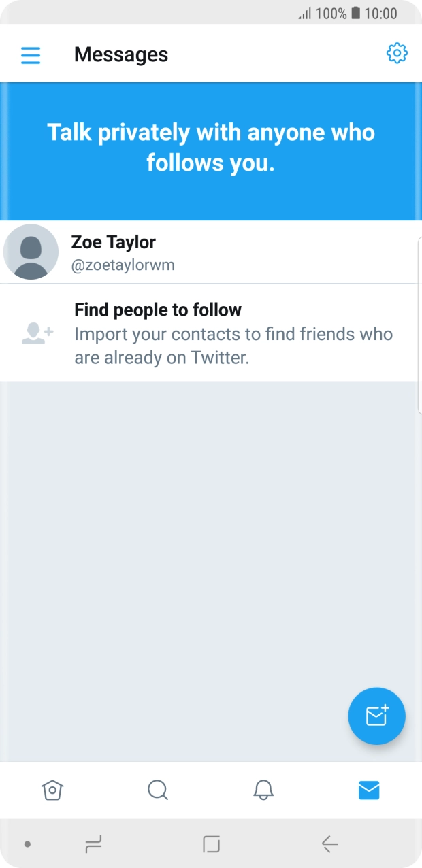Tap the @zoetaylorwm handle

pyautogui.click(x=123, y=265)
